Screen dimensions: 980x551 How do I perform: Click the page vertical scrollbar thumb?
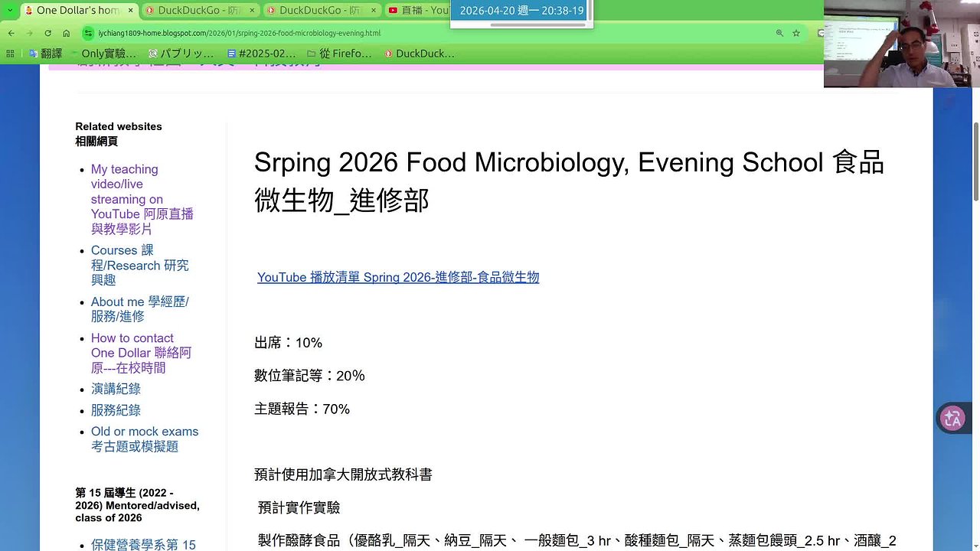tap(975, 161)
